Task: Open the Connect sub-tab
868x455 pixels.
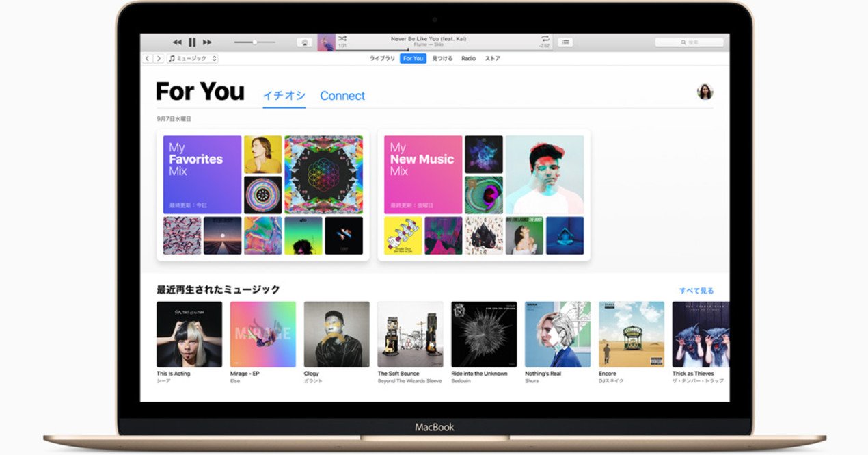Action: point(342,96)
